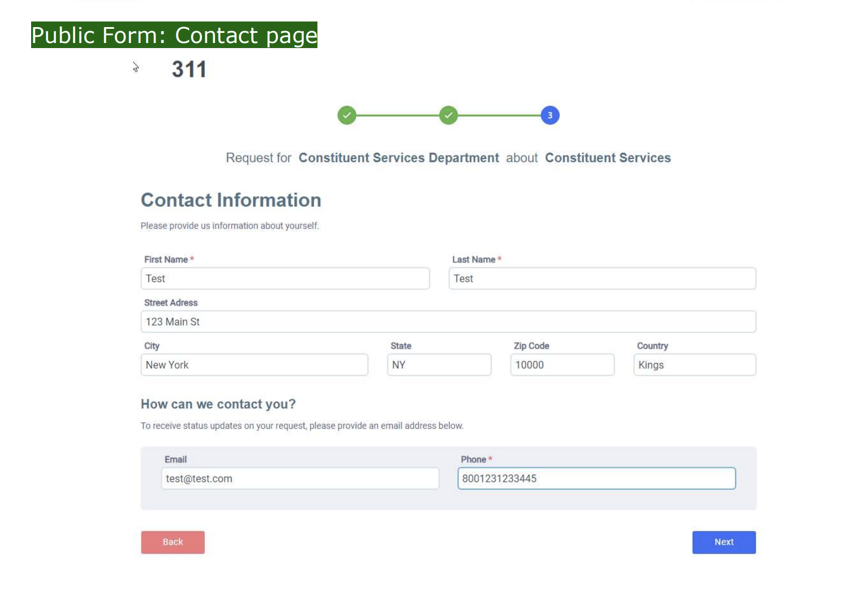
Task: Click the first completed step checkmark
Action: click(347, 115)
